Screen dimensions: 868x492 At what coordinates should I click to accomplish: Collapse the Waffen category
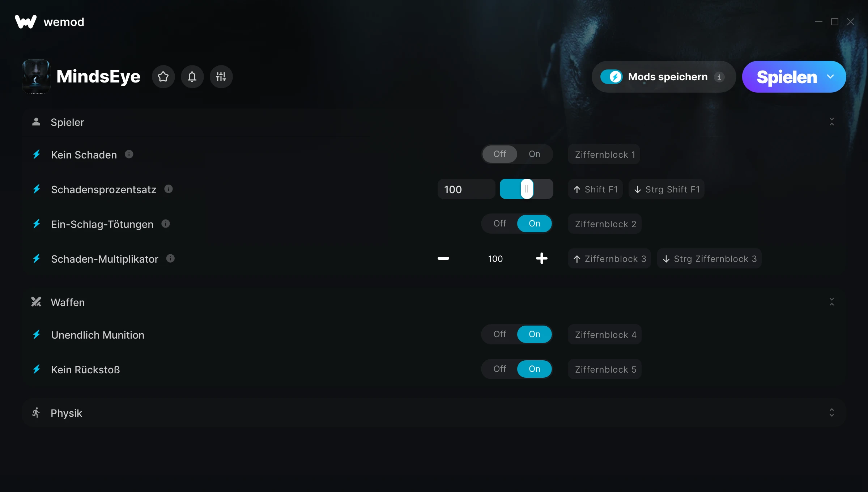[831, 302]
